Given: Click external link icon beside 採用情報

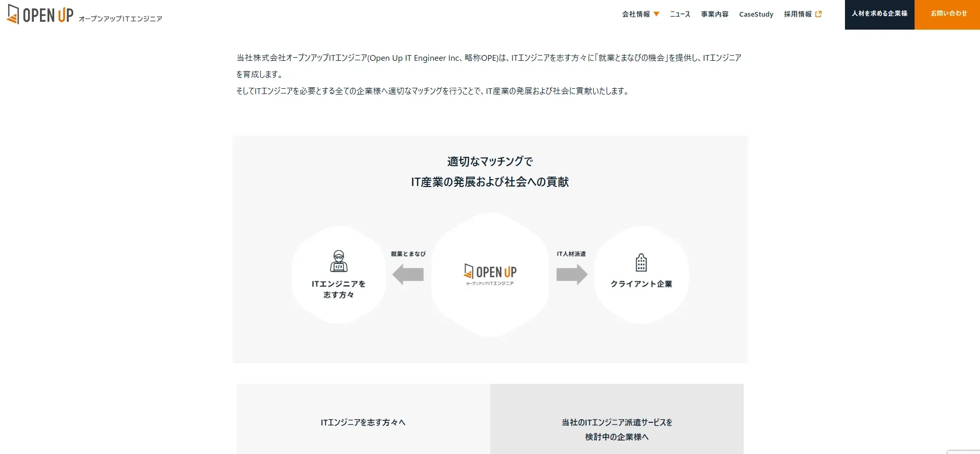Looking at the screenshot, I should 818,14.
